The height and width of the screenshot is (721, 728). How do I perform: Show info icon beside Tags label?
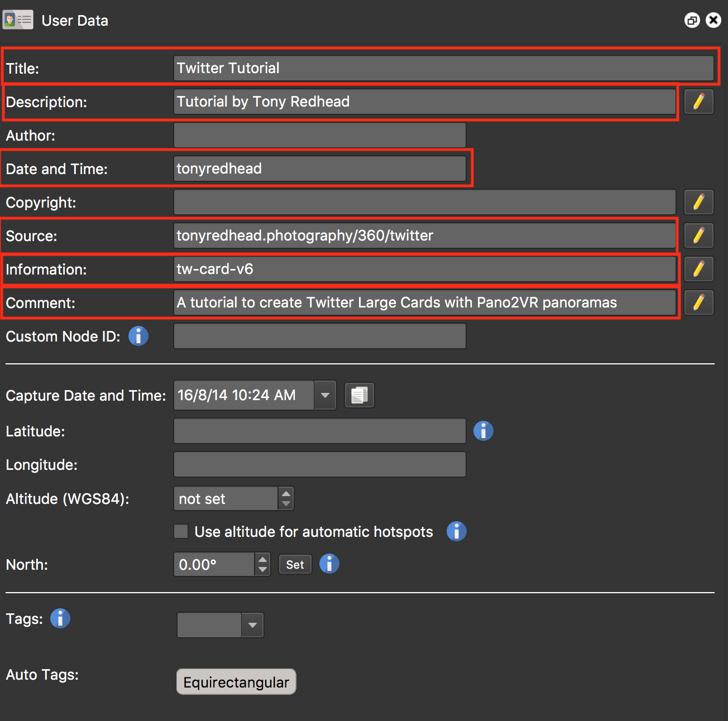coord(60,618)
